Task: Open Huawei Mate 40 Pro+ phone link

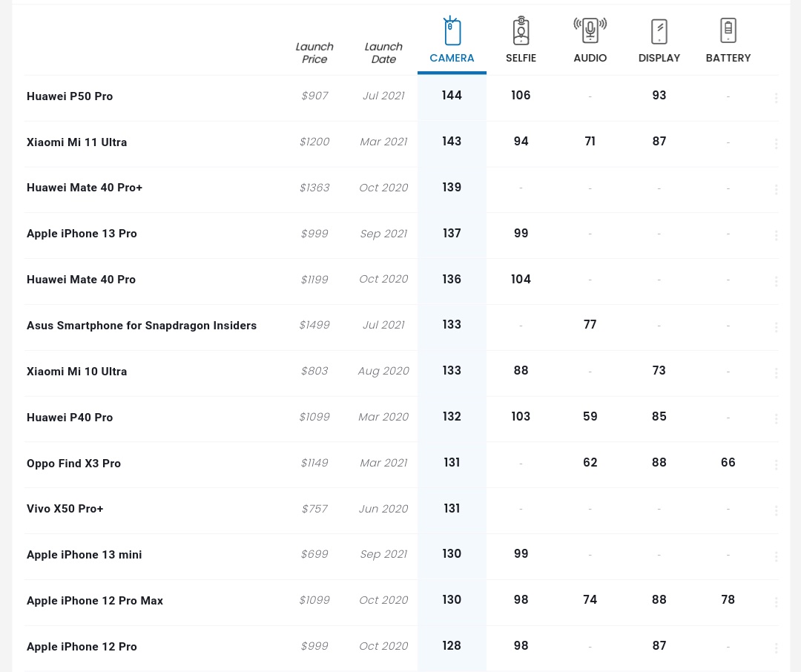Action: [85, 188]
